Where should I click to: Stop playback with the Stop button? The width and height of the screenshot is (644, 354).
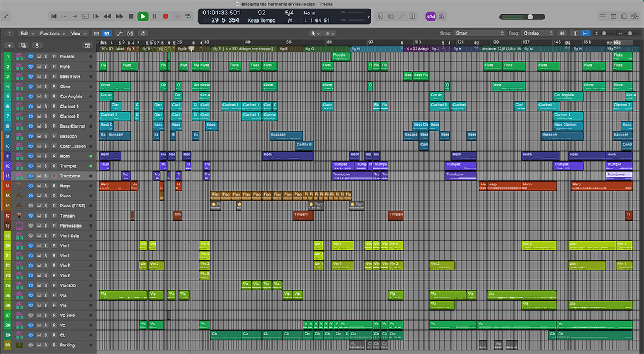(131, 16)
